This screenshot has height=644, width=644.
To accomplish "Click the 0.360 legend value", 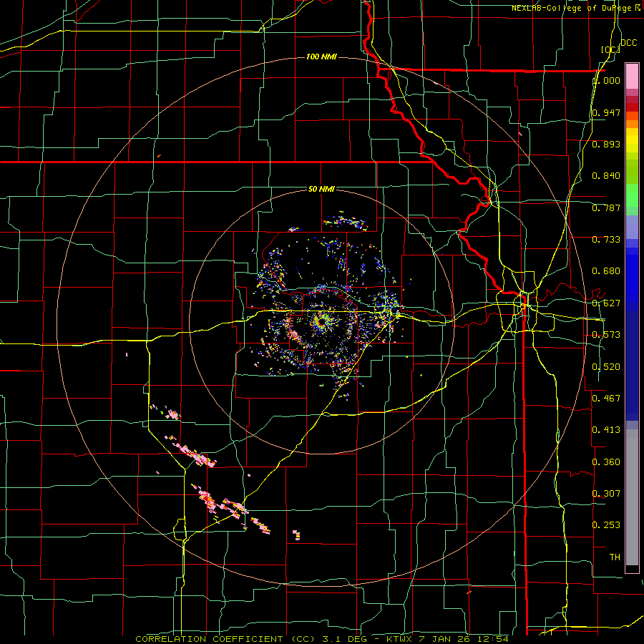I will point(606,462).
